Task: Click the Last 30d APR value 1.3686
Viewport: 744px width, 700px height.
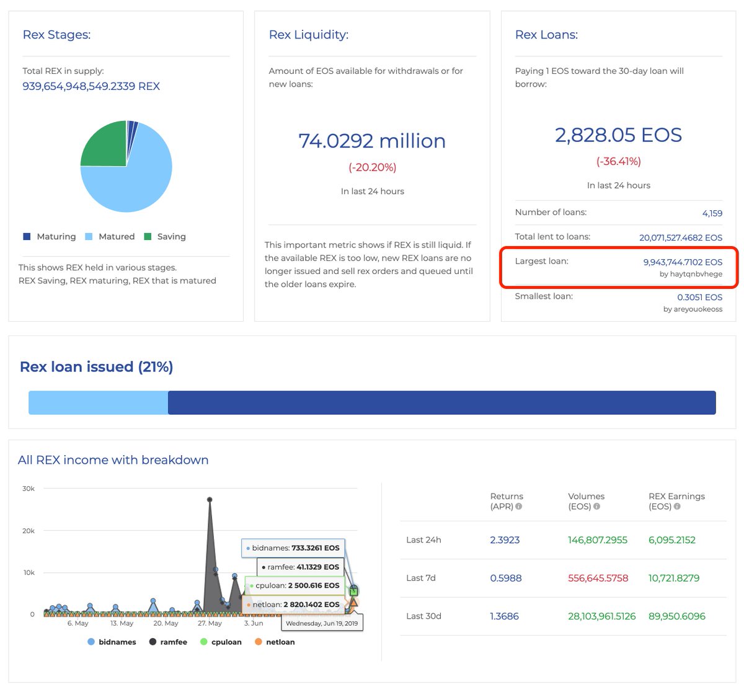Action: tap(504, 616)
